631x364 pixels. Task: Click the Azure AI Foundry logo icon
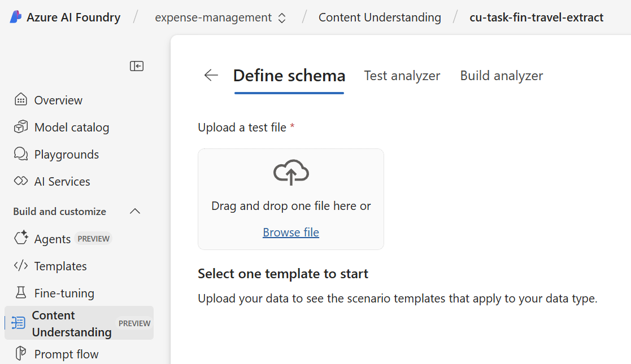(16, 17)
